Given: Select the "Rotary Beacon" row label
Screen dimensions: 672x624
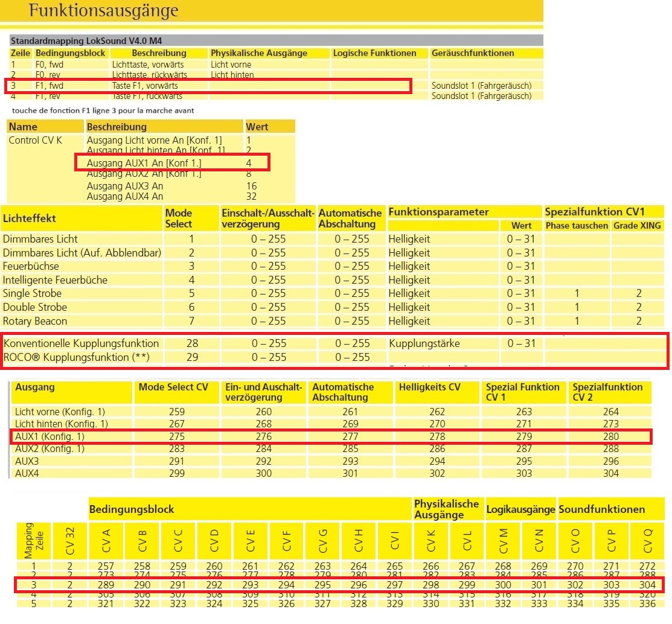Looking at the screenshot, I should click(x=34, y=321).
